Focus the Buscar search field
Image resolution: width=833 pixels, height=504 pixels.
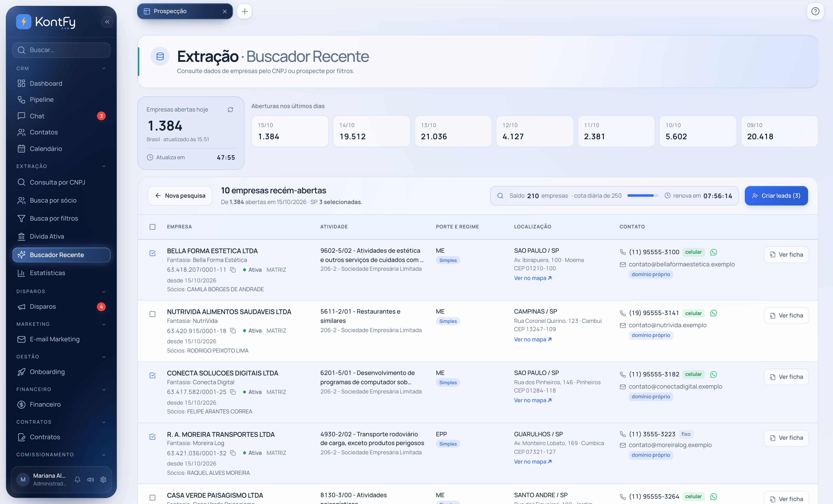pyautogui.click(x=61, y=50)
